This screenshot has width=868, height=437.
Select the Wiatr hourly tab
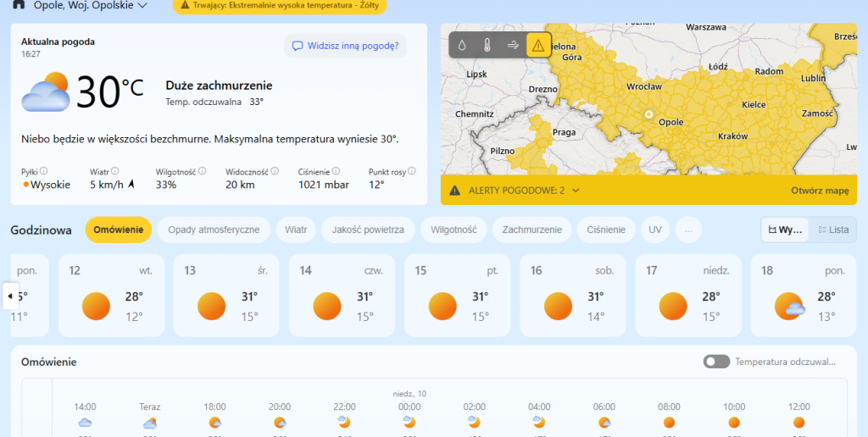point(296,230)
